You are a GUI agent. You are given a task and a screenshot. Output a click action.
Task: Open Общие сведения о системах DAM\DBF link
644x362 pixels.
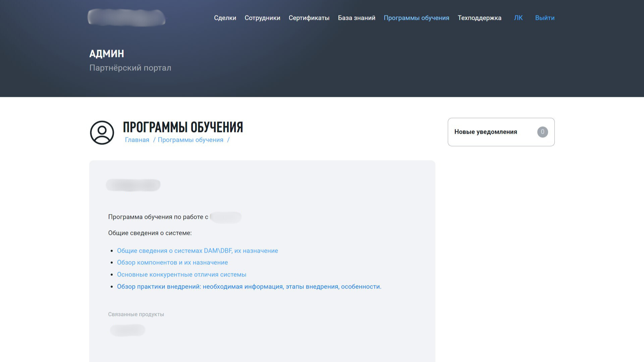[x=197, y=251]
